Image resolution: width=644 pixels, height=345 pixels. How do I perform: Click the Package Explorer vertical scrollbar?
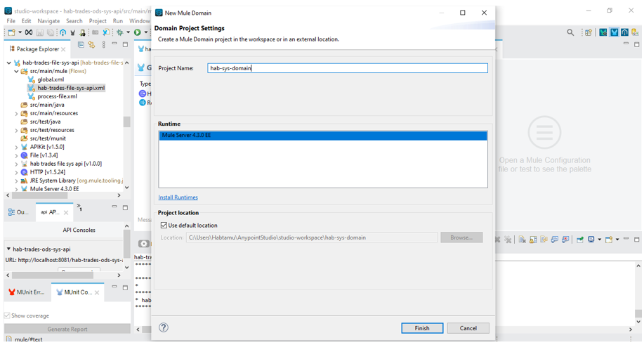[127, 122]
